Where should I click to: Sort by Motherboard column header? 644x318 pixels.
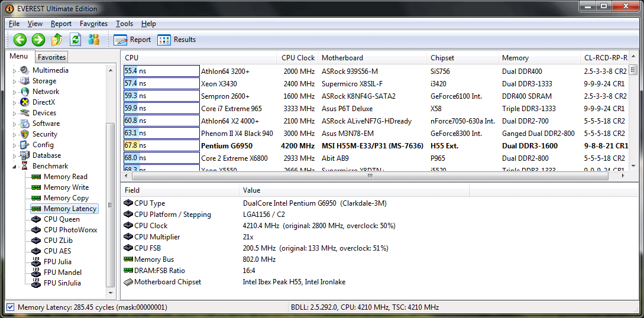tap(373, 58)
